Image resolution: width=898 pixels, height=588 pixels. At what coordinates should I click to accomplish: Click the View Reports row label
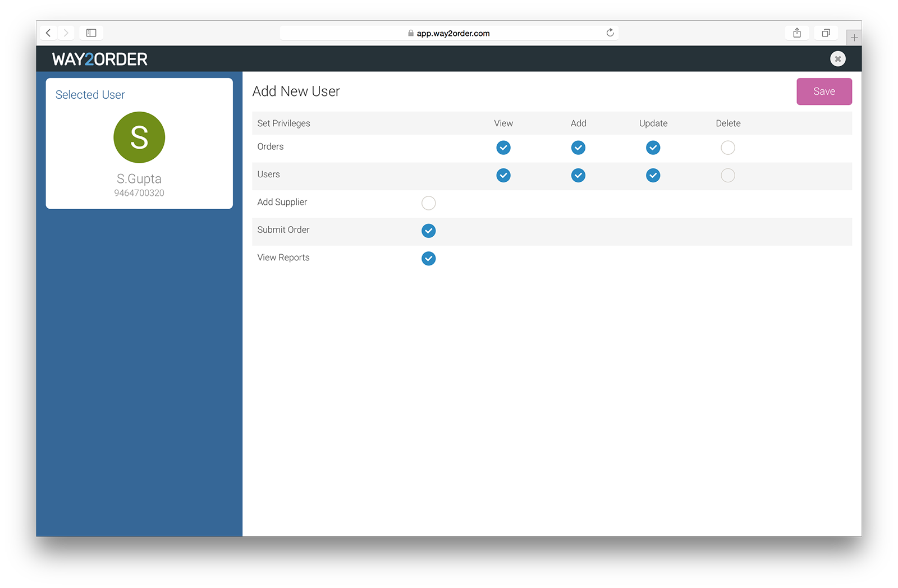(x=283, y=258)
